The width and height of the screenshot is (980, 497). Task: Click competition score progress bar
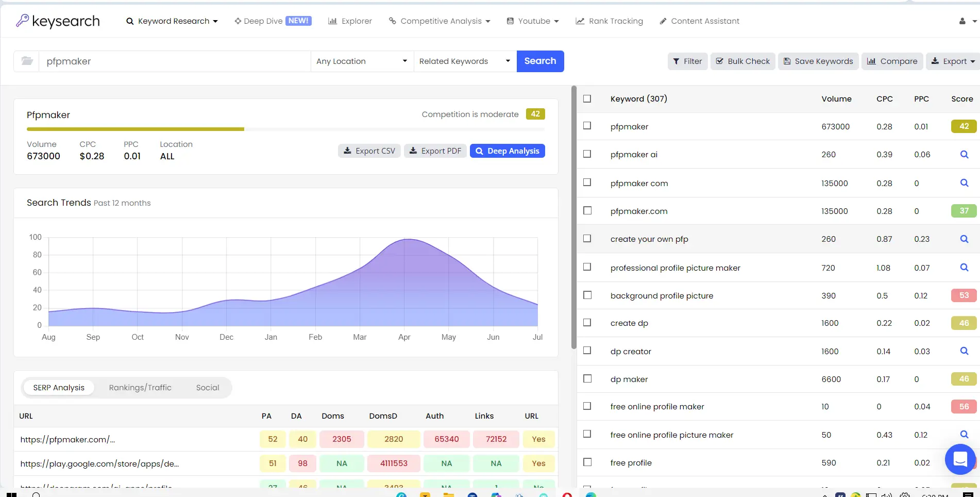tap(285, 129)
